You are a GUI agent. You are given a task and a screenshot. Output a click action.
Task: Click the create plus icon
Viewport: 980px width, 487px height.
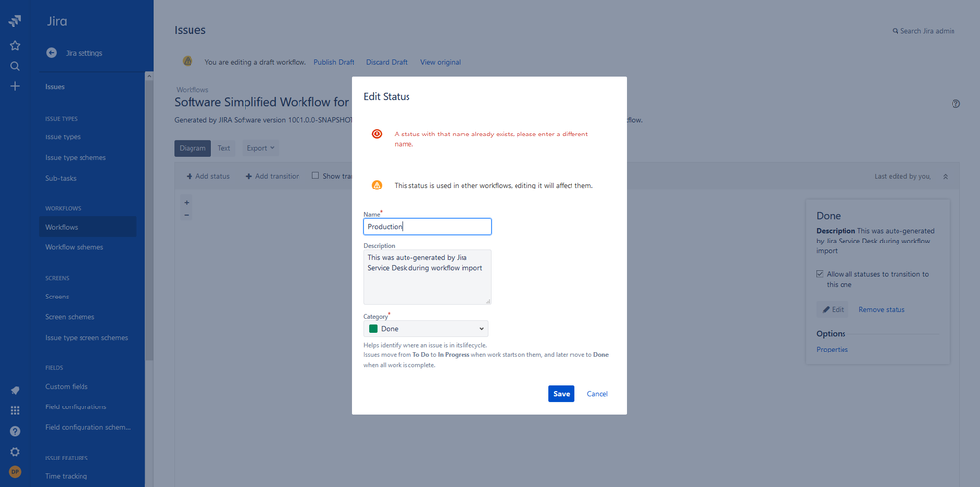[x=15, y=86]
